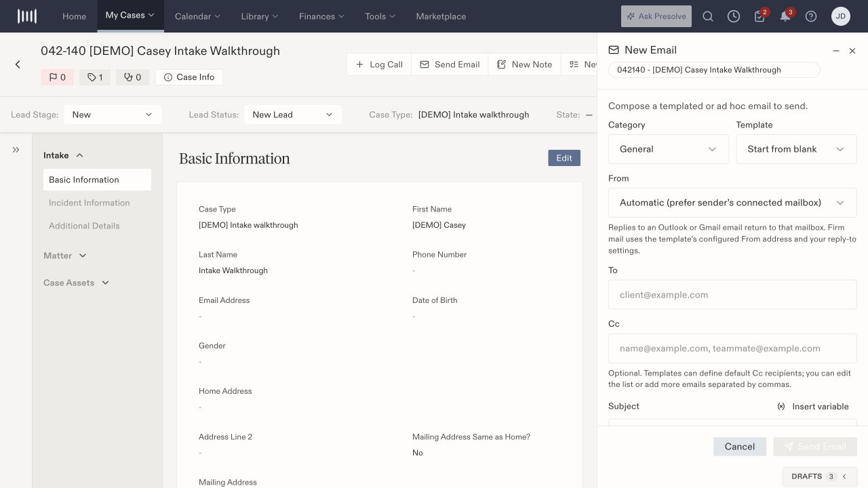Image resolution: width=868 pixels, height=488 pixels.
Task: Open the Lead Stage dropdown
Action: pos(113,115)
